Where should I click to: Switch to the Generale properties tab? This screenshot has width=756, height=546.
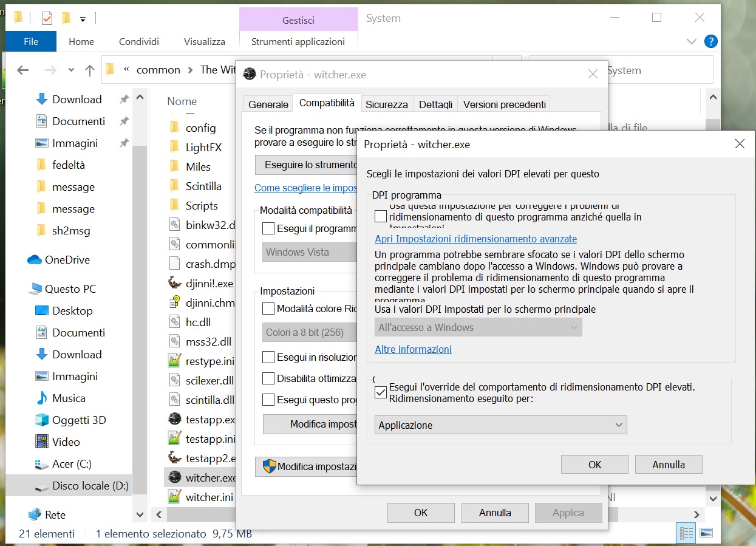point(268,104)
